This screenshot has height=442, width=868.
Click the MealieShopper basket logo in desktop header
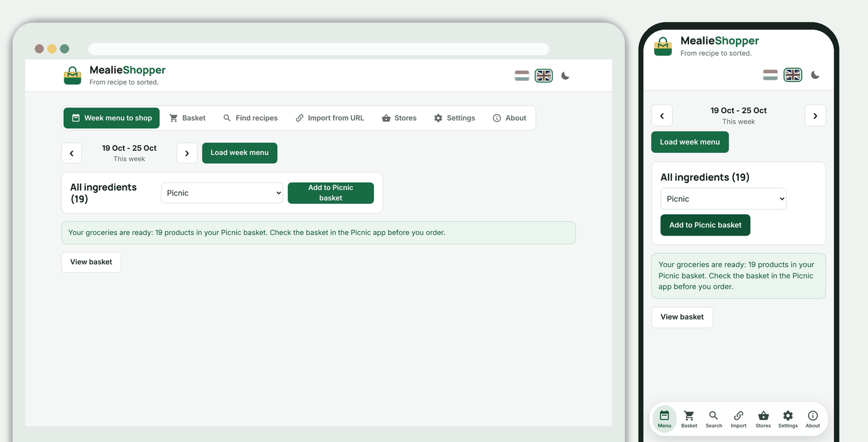pos(73,76)
